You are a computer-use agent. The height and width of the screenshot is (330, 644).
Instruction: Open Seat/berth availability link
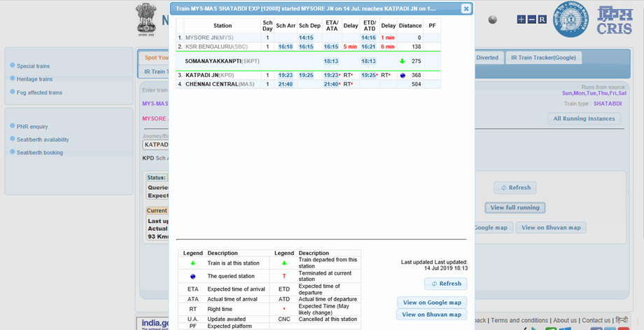pos(43,139)
